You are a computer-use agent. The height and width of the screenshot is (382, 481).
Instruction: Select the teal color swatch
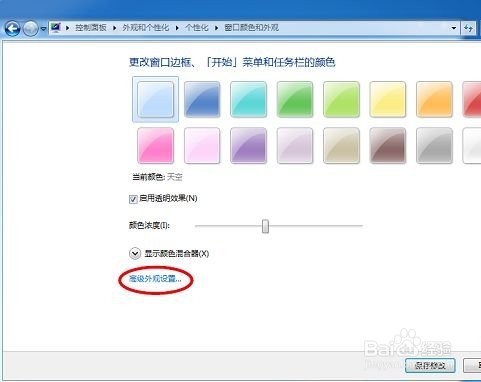(248, 99)
